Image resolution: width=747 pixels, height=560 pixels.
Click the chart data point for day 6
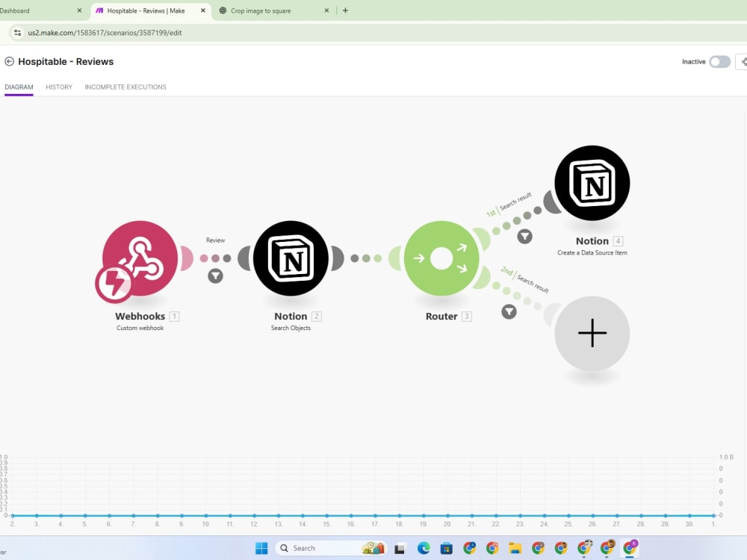[x=109, y=515]
